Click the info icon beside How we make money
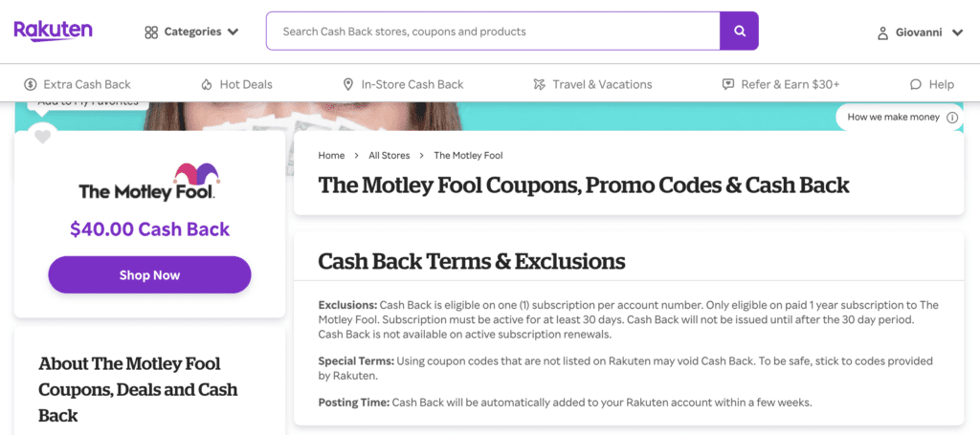The image size is (980, 435). coord(951,118)
